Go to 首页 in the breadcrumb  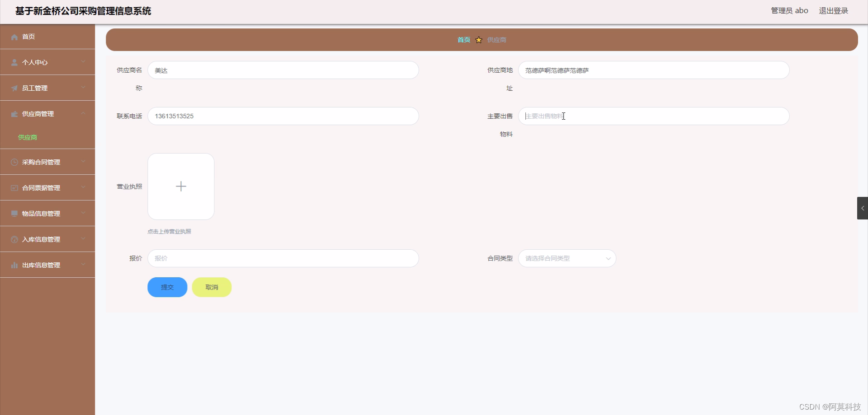pyautogui.click(x=464, y=40)
